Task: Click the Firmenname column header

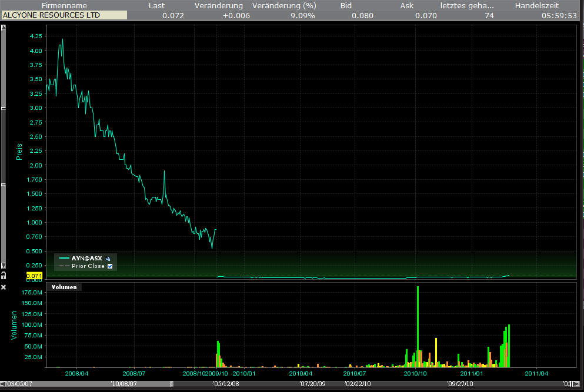Action: (x=64, y=5)
